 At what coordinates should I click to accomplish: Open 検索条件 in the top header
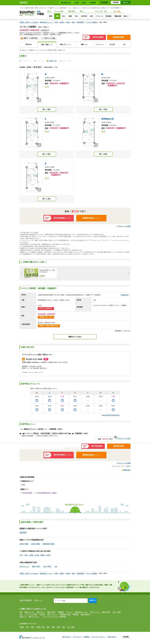[x=92, y=2]
